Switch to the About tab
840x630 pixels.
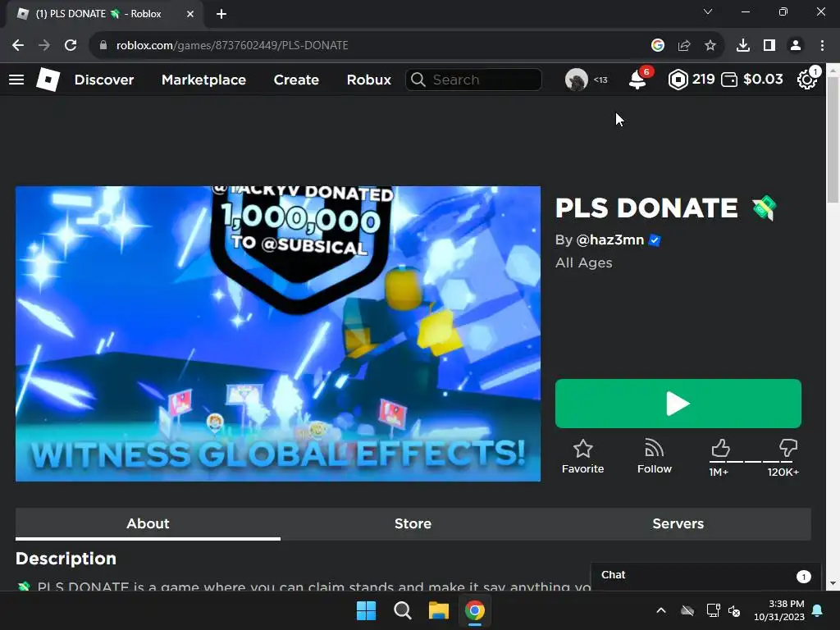[148, 523]
